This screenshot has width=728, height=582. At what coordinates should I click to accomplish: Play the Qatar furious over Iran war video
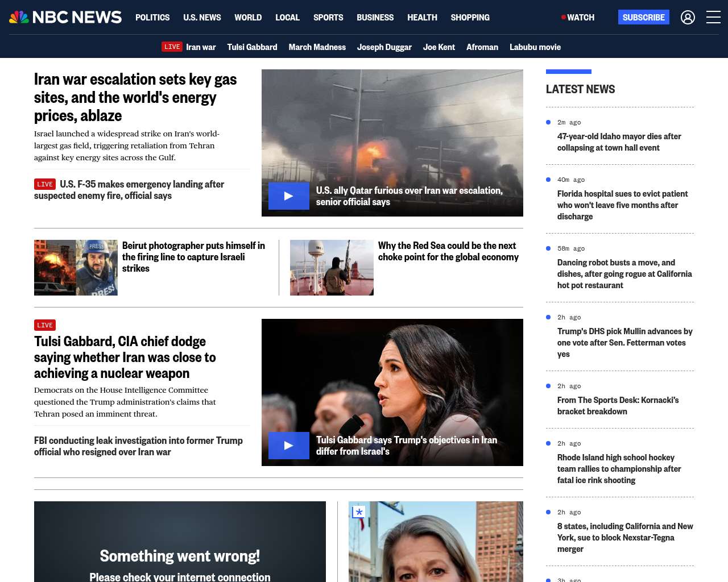click(x=288, y=196)
